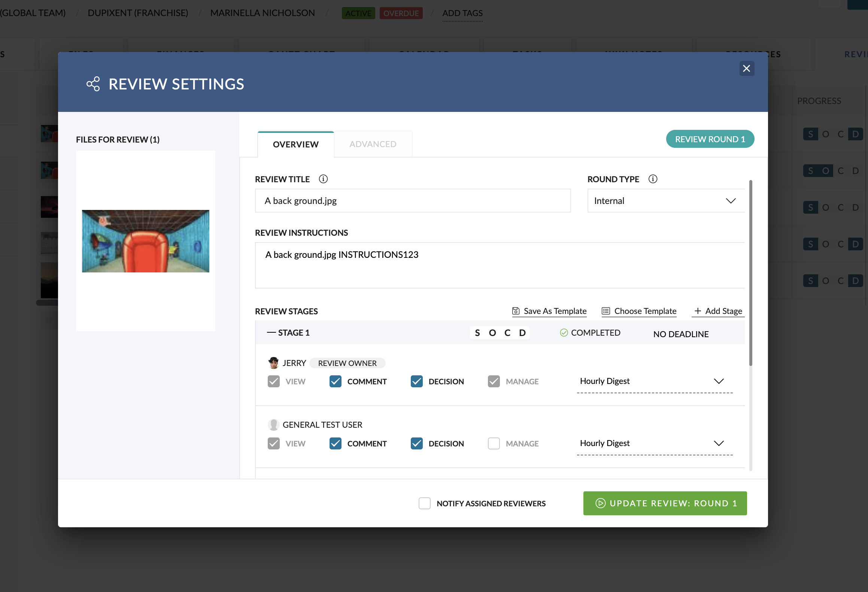Click the Save As Template disk icon

pos(516,311)
